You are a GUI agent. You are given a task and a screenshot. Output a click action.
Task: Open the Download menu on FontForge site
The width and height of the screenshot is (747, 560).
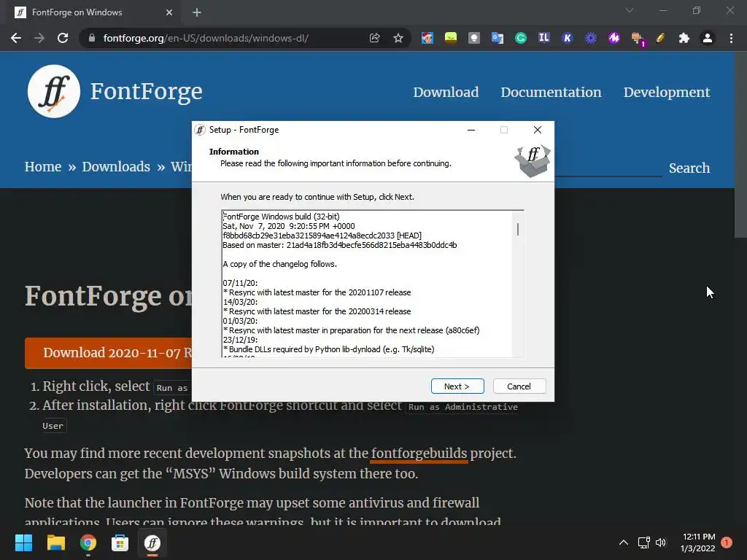pos(446,92)
